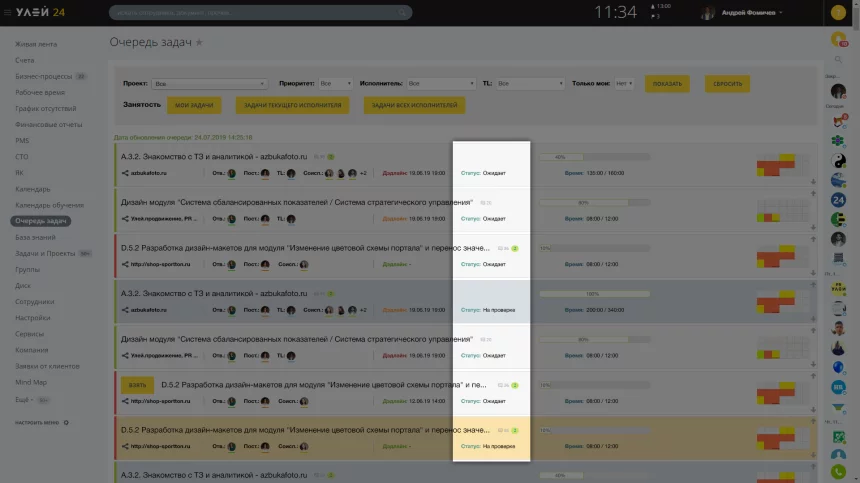Expand the Проект dropdown filter
This screenshot has width=860, height=483.
pyautogui.click(x=210, y=84)
